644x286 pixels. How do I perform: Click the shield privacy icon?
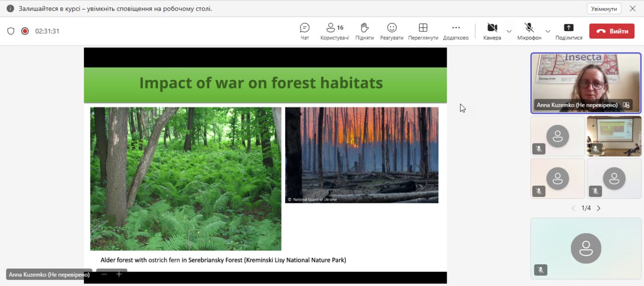click(11, 31)
